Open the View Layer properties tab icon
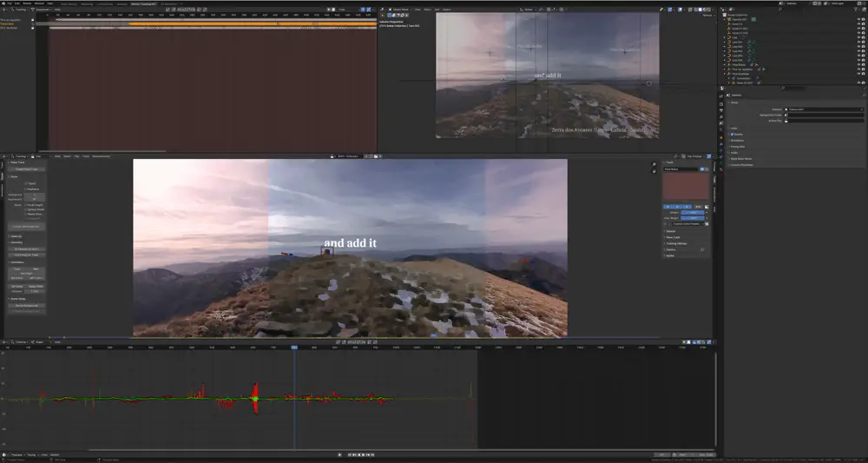Image resolution: width=868 pixels, height=463 pixels. (721, 117)
